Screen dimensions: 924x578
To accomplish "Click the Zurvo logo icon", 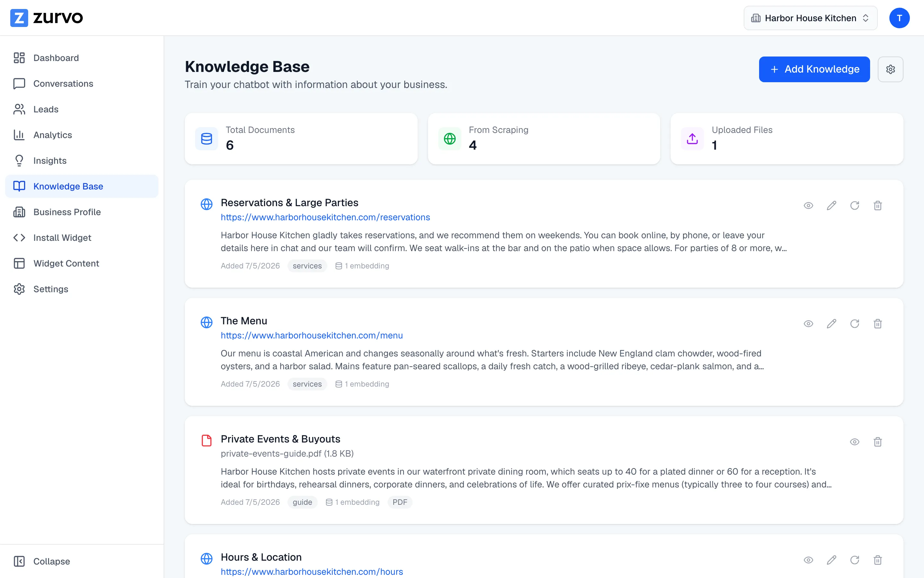I will tap(19, 18).
